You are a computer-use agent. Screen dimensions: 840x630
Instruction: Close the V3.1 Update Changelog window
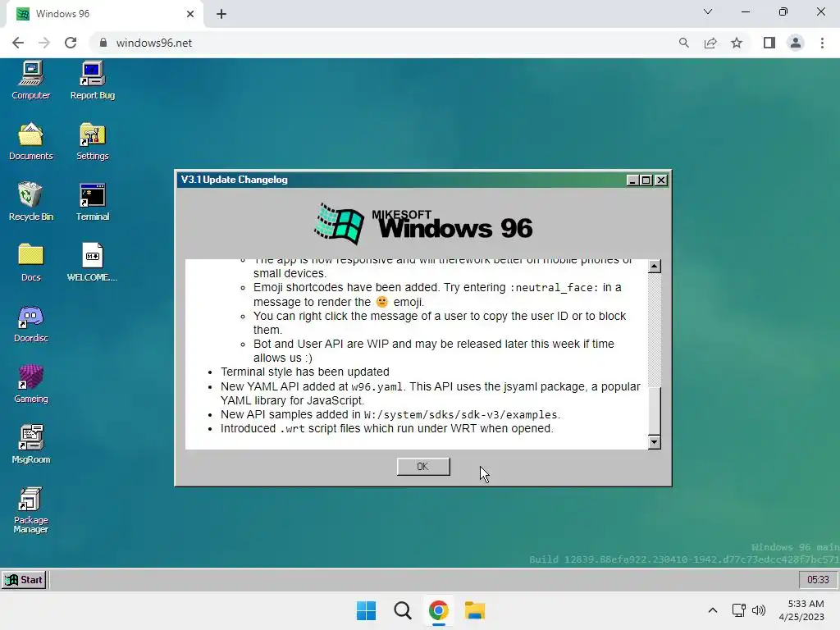tap(661, 180)
